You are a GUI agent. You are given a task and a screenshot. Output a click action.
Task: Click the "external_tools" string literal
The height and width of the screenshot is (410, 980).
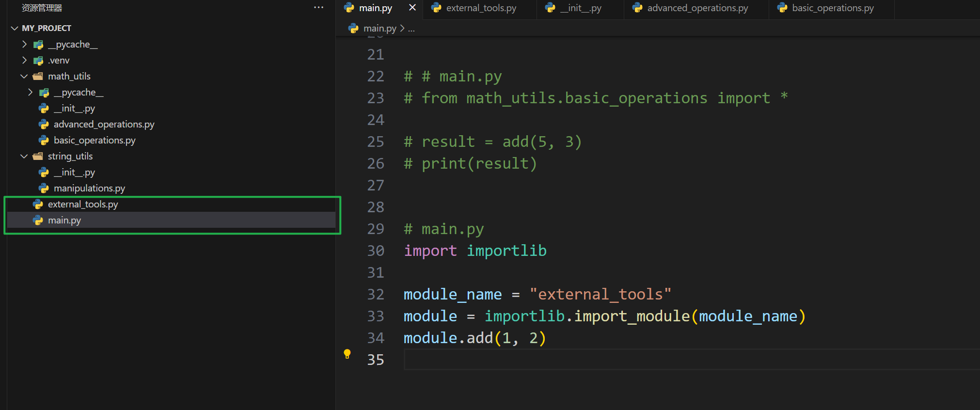coord(600,294)
